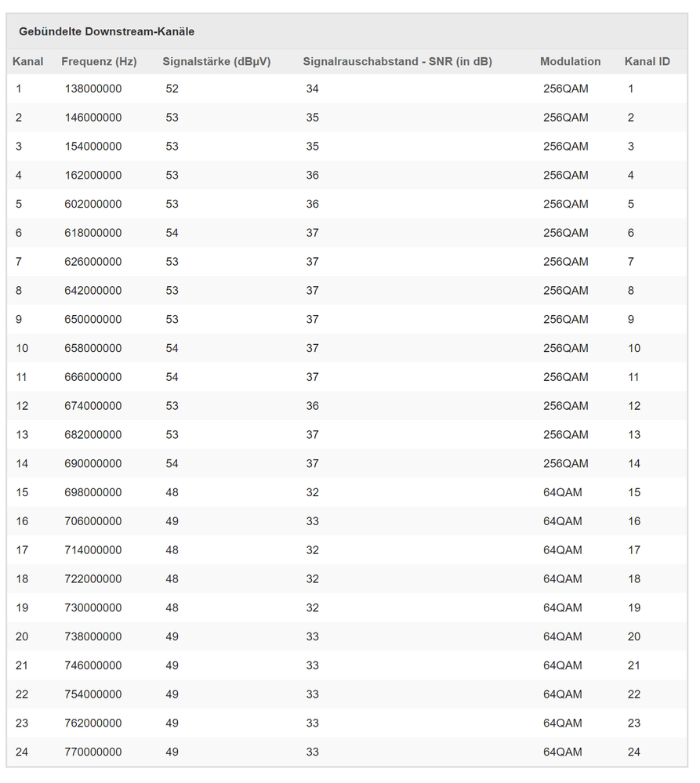The width and height of the screenshot is (700, 783).
Task: Click the last frequency cell 770000000
Action: click(93, 752)
